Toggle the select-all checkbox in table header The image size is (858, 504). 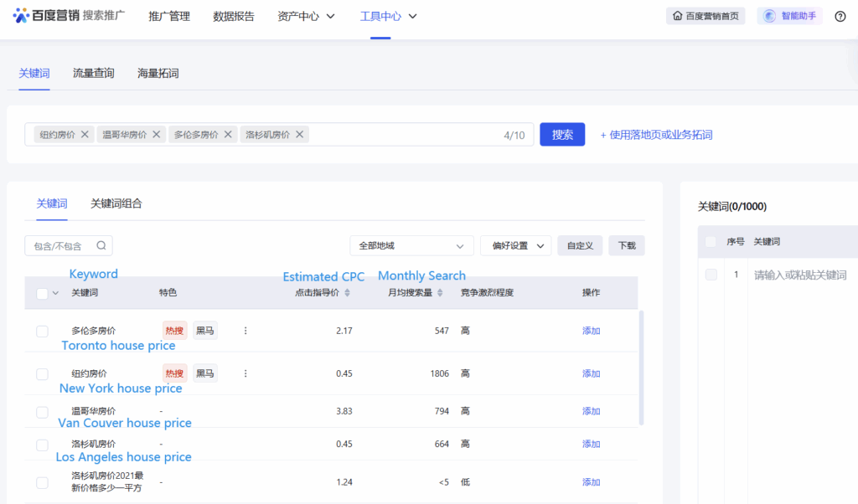(x=42, y=294)
